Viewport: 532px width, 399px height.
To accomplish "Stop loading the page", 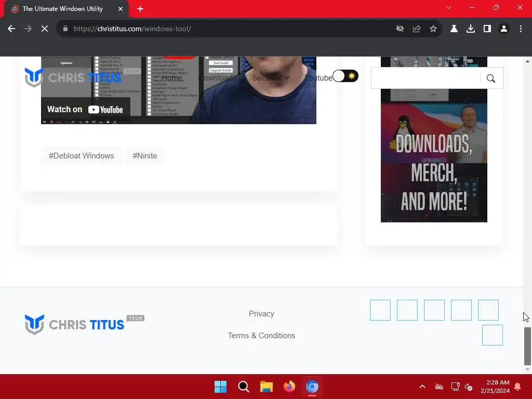I will tap(45, 29).
